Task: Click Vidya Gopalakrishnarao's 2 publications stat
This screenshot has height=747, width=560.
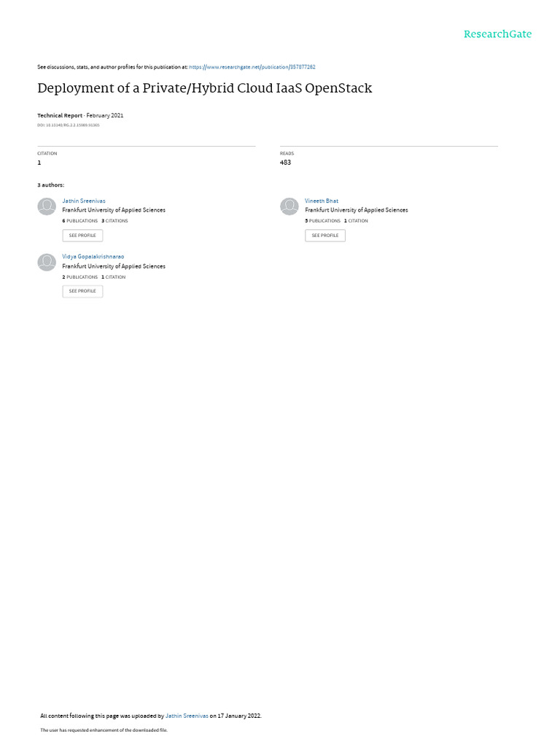Action: 80,277
